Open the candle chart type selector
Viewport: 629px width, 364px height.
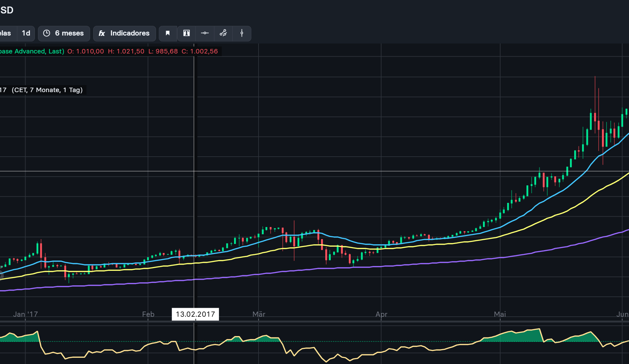[x=6, y=33]
